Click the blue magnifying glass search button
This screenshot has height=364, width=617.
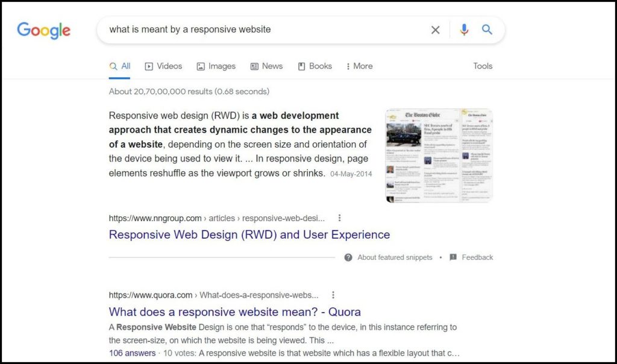pyautogui.click(x=487, y=30)
